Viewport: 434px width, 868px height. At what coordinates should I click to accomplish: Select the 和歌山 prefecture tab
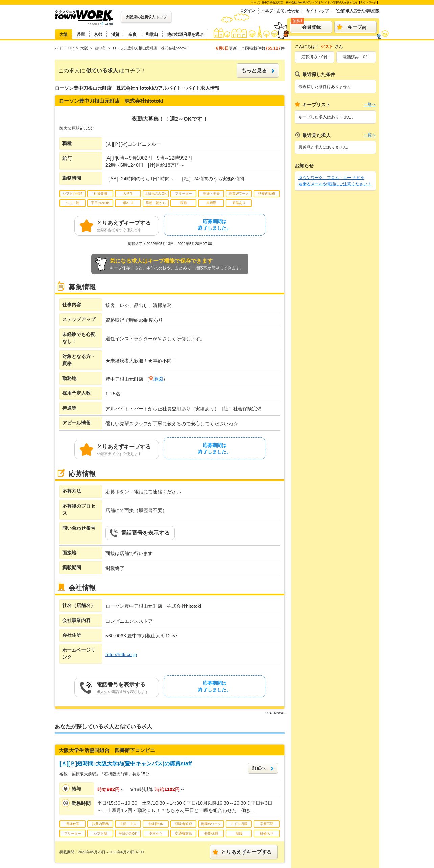point(152,34)
